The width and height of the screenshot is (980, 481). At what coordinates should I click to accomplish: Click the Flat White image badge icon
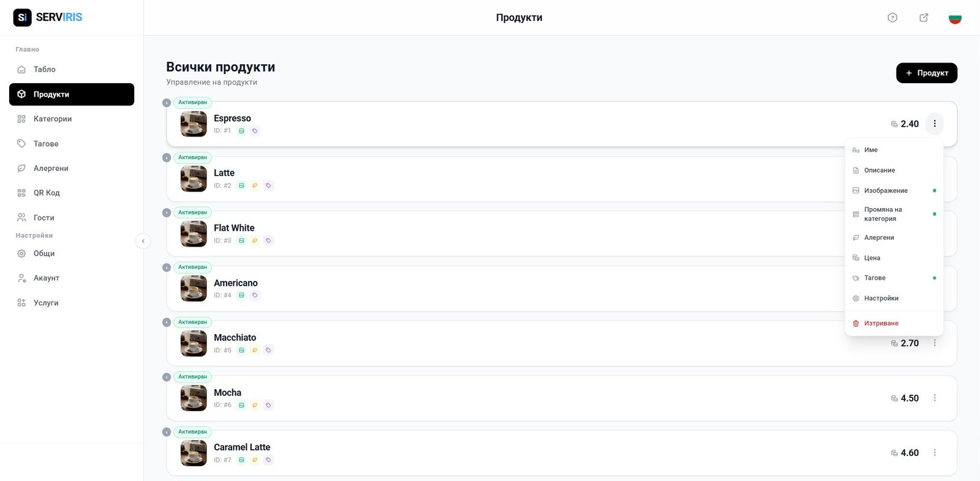pos(241,240)
